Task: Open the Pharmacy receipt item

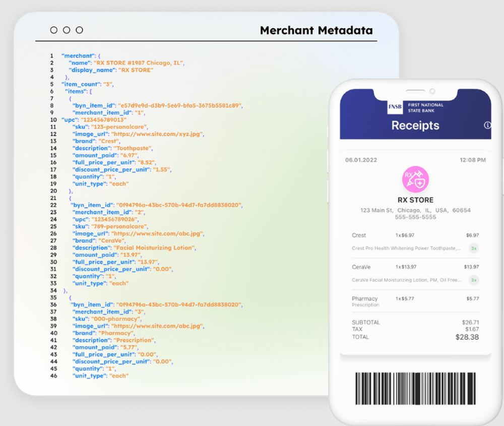Action: coord(364,298)
